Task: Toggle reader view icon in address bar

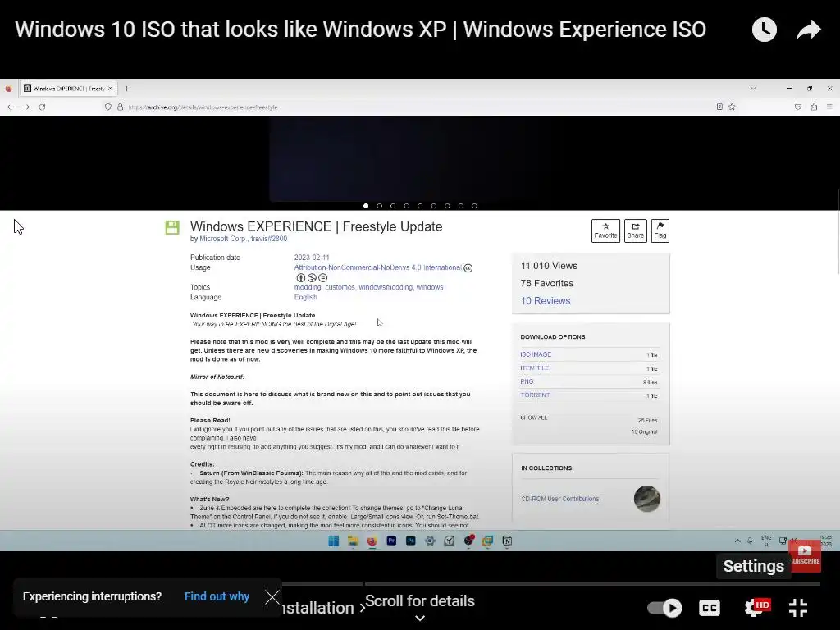Action: [719, 107]
